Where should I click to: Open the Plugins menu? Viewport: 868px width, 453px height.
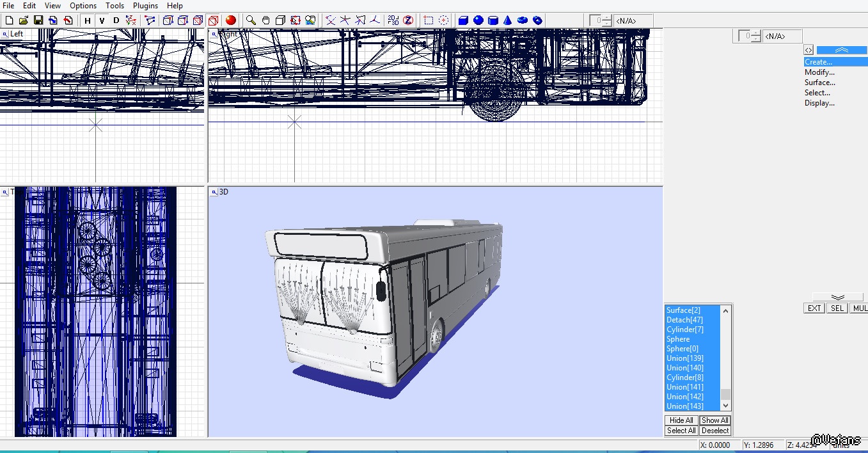point(145,6)
